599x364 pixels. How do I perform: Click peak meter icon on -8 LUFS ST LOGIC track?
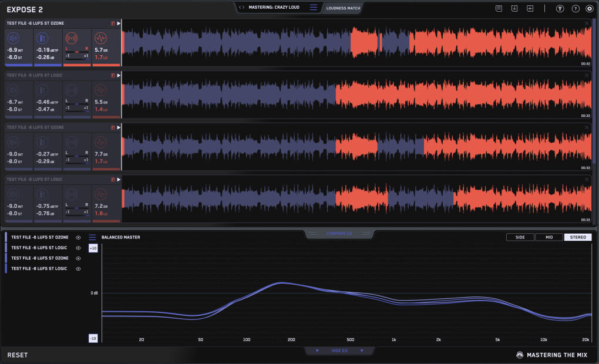42,194
